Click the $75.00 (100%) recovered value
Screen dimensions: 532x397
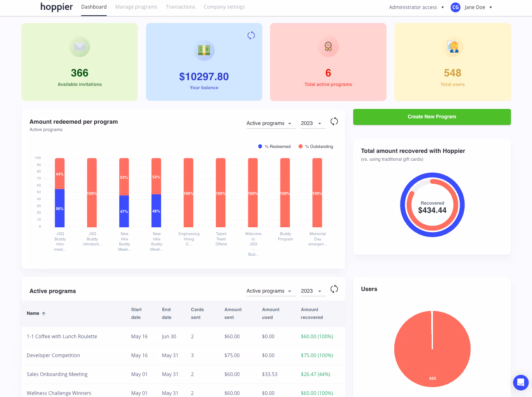tap(317, 355)
